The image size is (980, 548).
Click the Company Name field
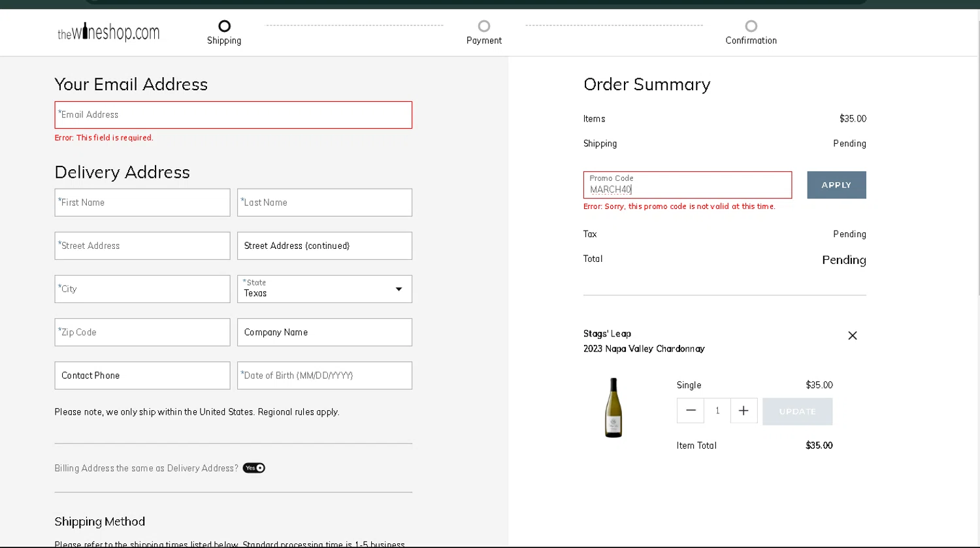click(325, 332)
